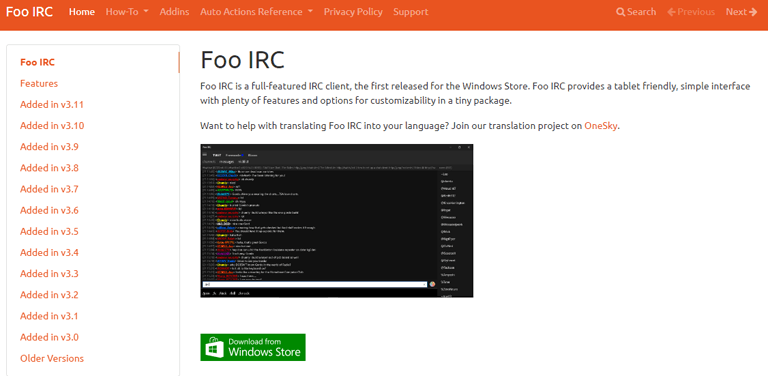Open Added in v3.8 section
Screen dimensions: 768x376
point(49,168)
